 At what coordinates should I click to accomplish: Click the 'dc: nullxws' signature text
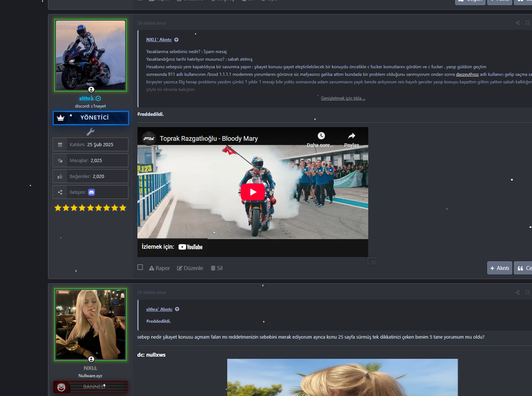point(151,355)
